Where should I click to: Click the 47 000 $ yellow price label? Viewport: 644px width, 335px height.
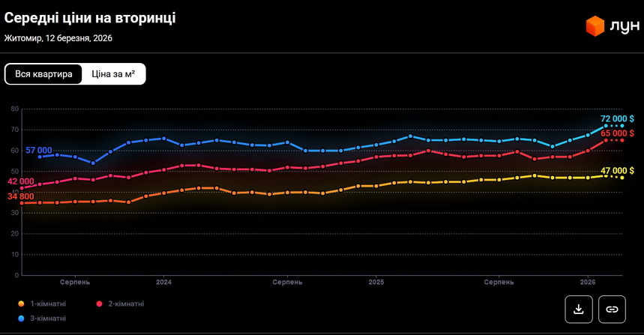point(617,171)
